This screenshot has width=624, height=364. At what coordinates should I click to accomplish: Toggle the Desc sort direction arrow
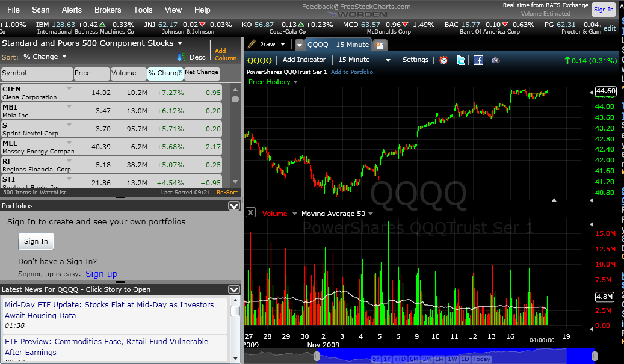pos(181,57)
